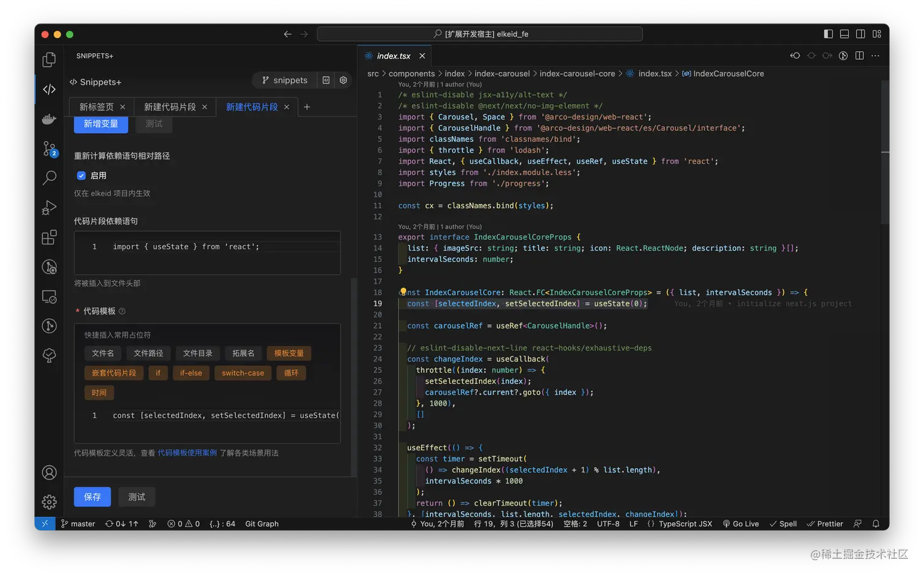Expand the components breadcrumb
The image size is (924, 576).
point(412,74)
